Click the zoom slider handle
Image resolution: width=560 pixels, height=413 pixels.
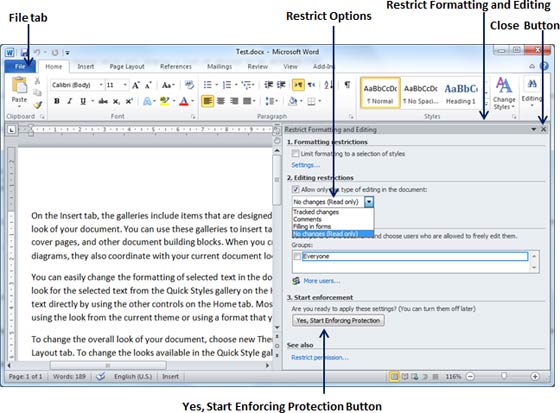(x=504, y=376)
